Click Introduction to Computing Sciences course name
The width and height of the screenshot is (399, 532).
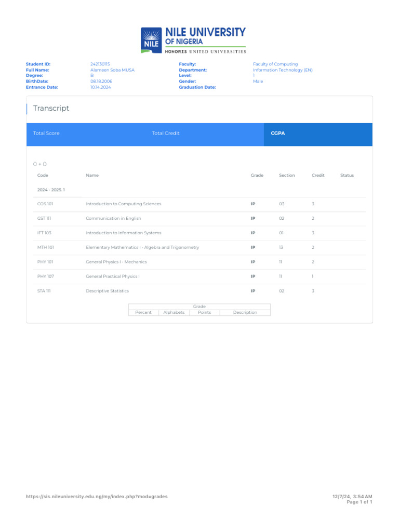[124, 204]
